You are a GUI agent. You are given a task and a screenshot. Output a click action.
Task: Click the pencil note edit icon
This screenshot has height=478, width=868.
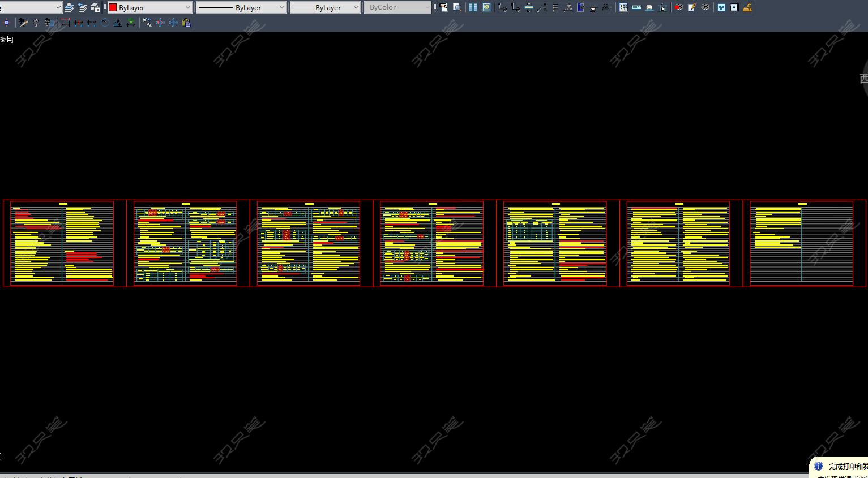pyautogui.click(x=692, y=7)
